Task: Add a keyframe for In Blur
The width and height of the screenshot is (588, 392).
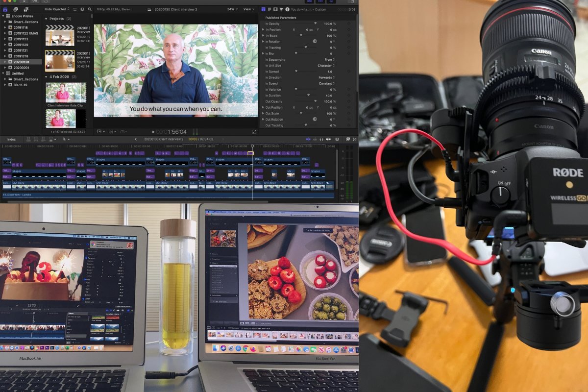Action: 349,53
